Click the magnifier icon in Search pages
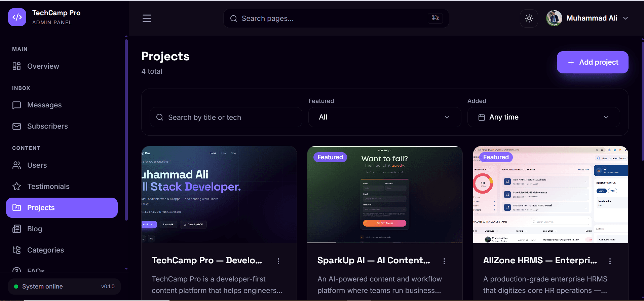Image resolution: width=644 pixels, height=301 pixels. pyautogui.click(x=234, y=19)
